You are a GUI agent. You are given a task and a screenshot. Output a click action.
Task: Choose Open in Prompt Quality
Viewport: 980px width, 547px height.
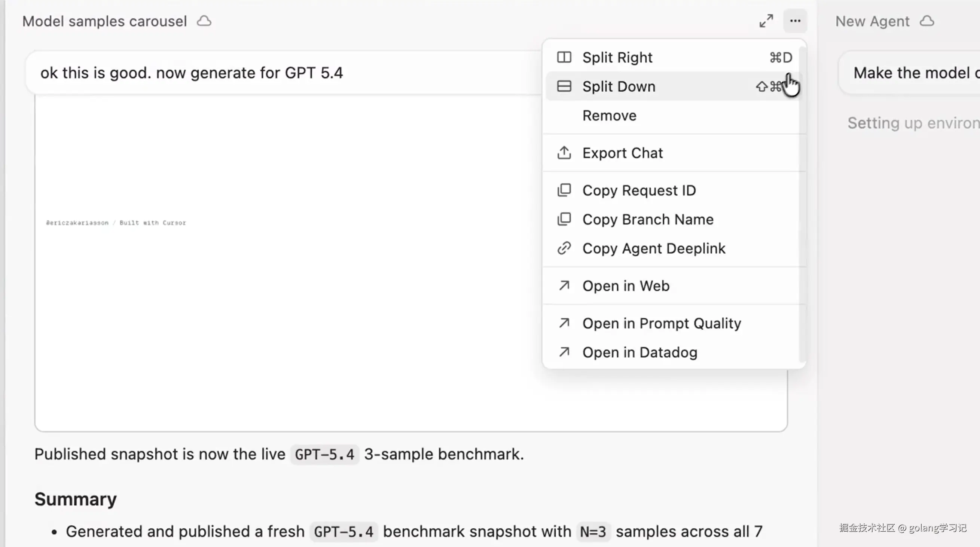point(662,323)
